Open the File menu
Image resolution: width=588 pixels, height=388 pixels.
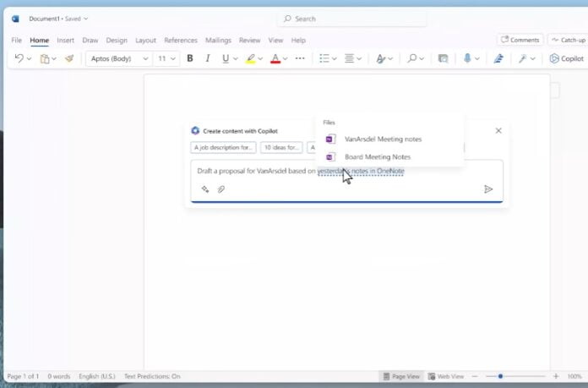pos(16,40)
